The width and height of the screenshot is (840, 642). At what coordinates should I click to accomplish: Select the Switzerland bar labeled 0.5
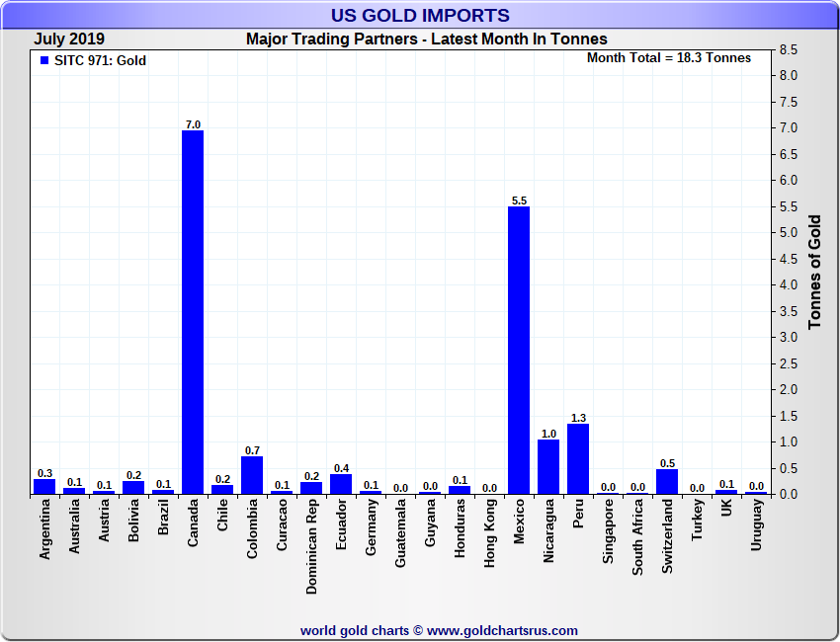tap(667, 481)
